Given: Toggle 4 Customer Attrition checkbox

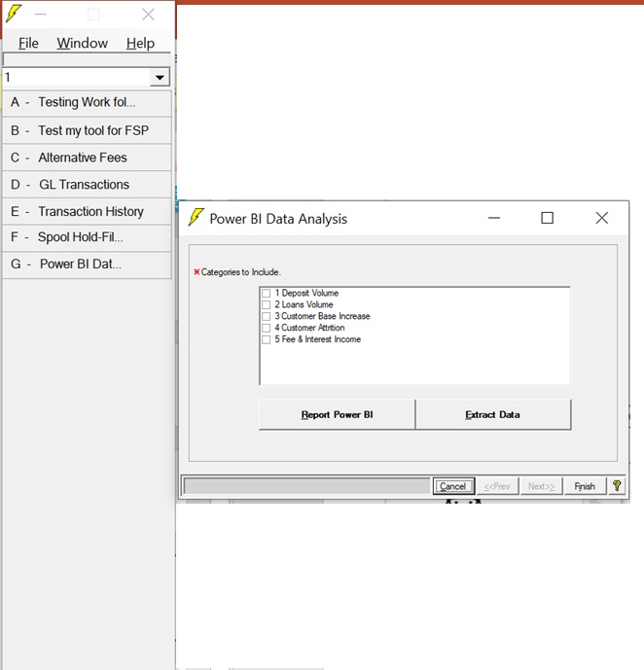Looking at the screenshot, I should pyautogui.click(x=267, y=328).
